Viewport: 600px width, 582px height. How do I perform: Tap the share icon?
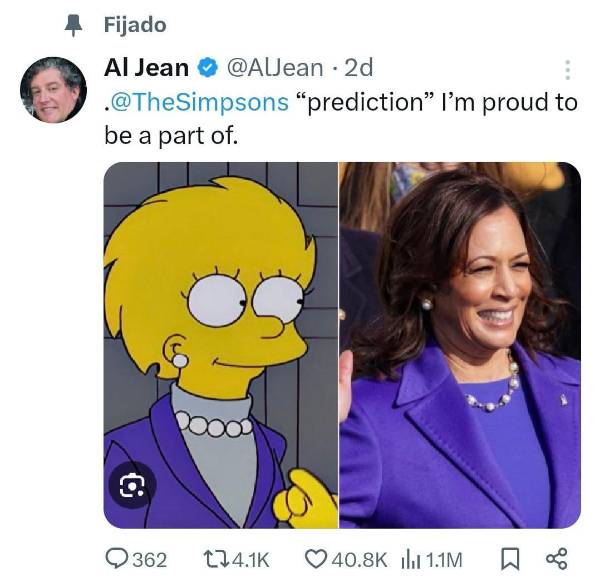click(x=556, y=559)
